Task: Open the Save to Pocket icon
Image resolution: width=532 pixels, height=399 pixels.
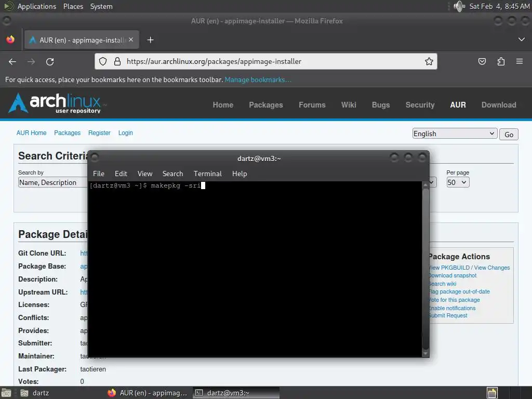Action: (482, 61)
